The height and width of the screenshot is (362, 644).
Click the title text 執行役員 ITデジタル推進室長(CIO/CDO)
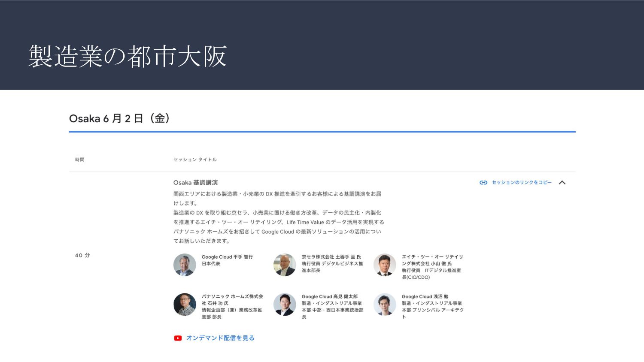click(431, 274)
